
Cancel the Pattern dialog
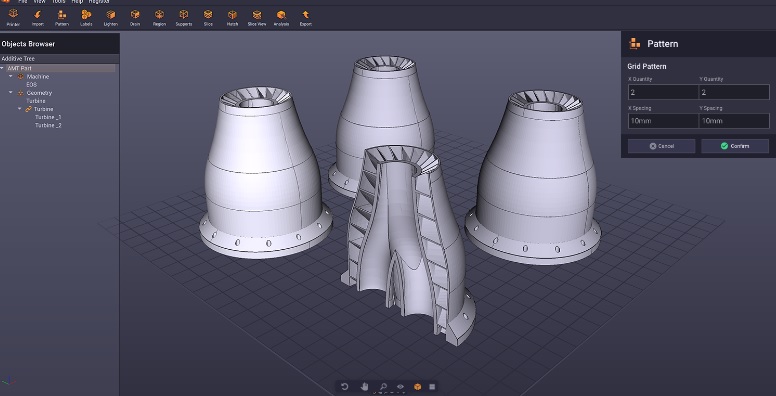point(662,146)
